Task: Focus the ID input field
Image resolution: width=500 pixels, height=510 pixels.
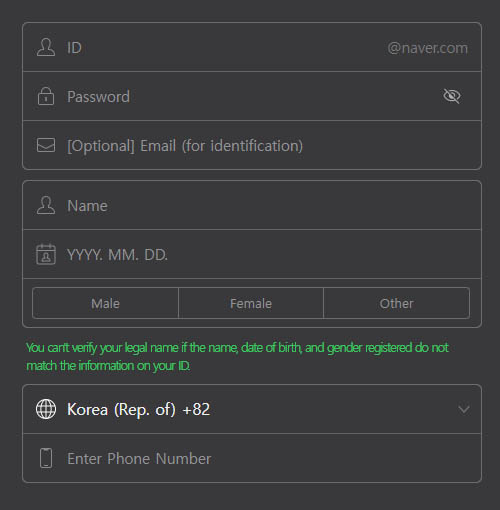Action: tap(225, 48)
